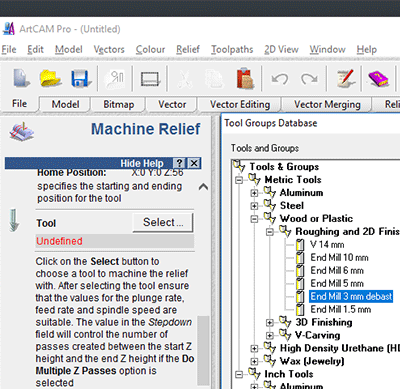Image resolution: width=400 pixels, height=389 pixels.
Task: Open the Toolpaths menu
Action: 232,49
